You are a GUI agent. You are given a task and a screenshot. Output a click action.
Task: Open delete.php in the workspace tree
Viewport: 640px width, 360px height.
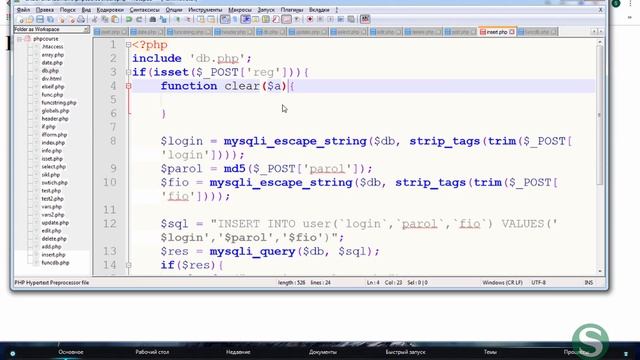click(54, 239)
